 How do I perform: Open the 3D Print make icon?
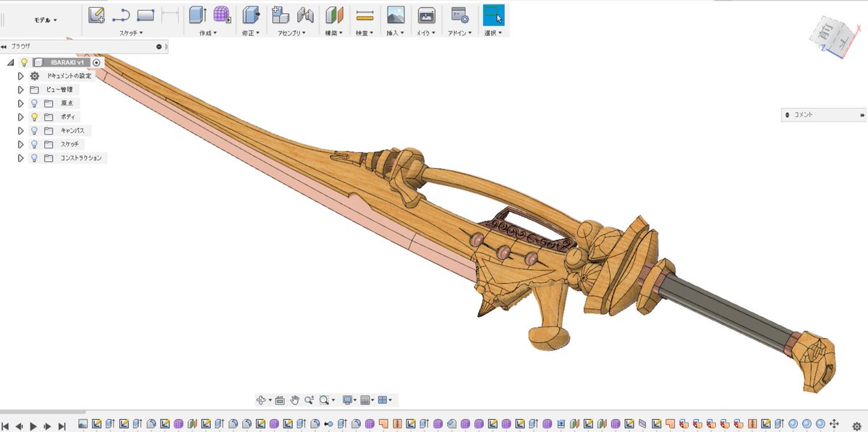[x=427, y=14]
